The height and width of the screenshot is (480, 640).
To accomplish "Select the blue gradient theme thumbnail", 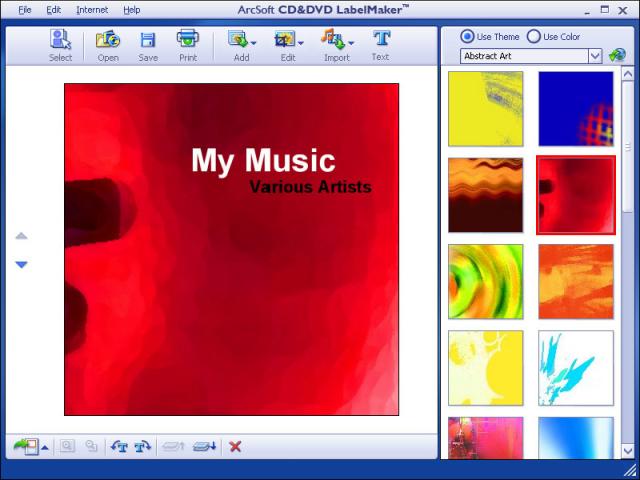I will (576, 438).
